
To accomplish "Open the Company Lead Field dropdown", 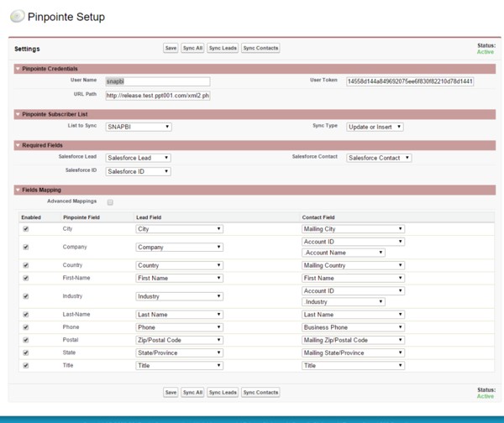I will [180, 247].
